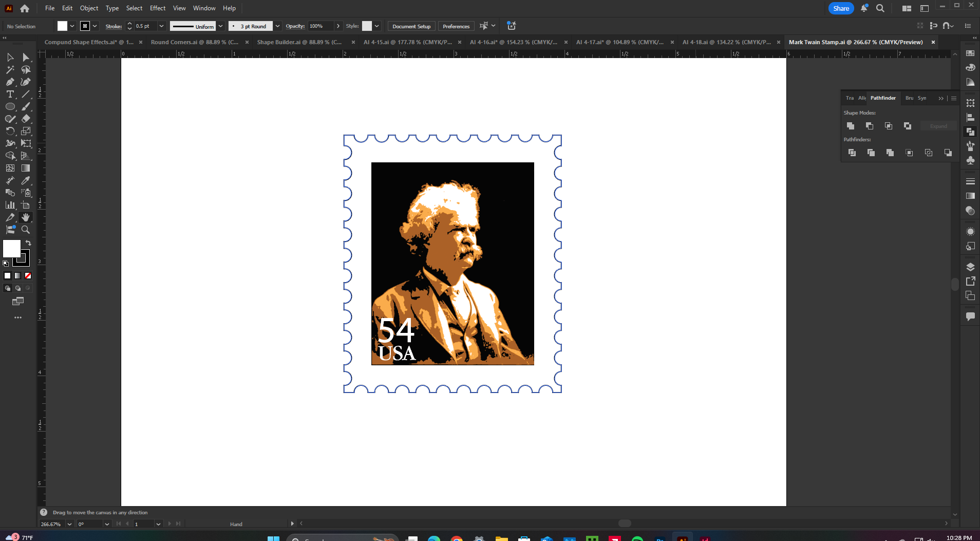Select the Gradient tool

[26, 168]
